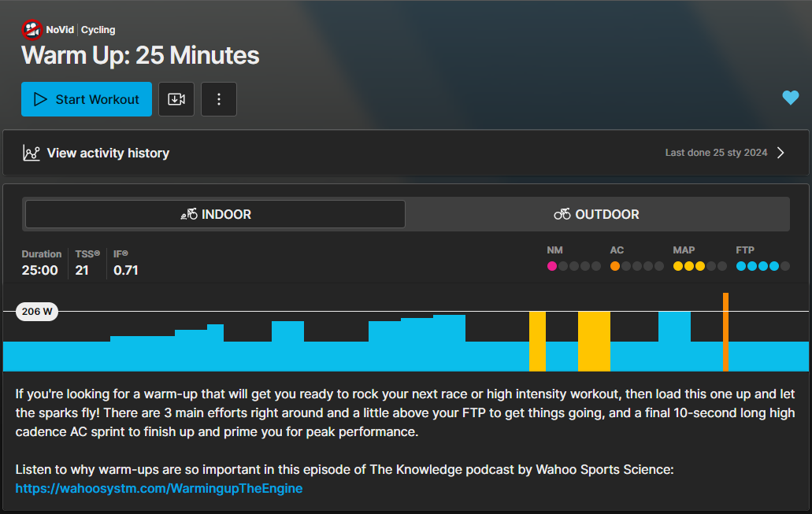The image size is (812, 514).
Task: Open the three-dot more options menu
Action: [218, 99]
